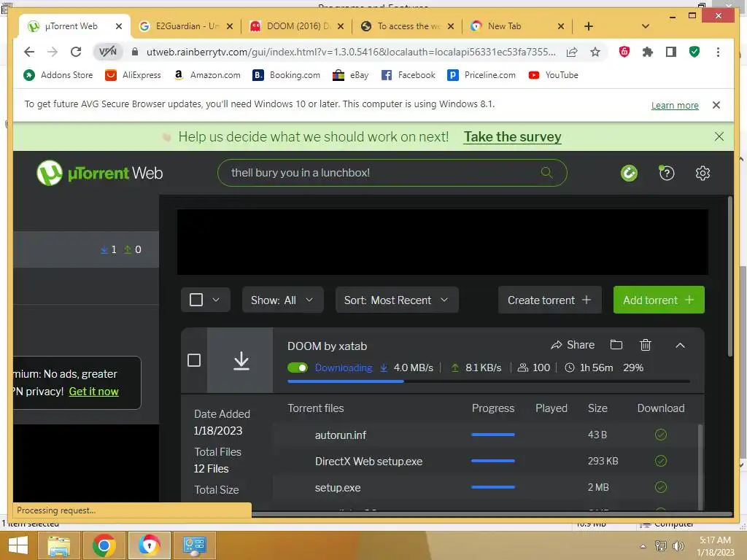
Task: Open the Show: All filter dropdown
Action: point(282,300)
